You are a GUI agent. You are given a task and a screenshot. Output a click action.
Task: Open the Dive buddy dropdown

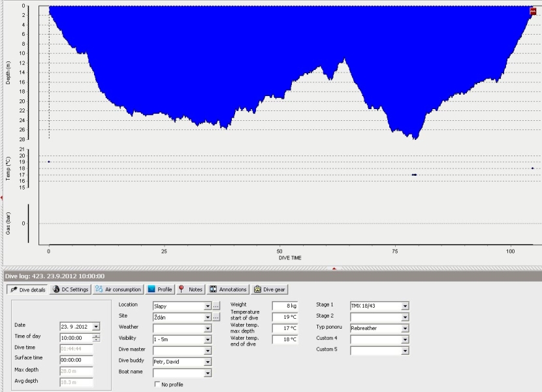tap(208, 362)
